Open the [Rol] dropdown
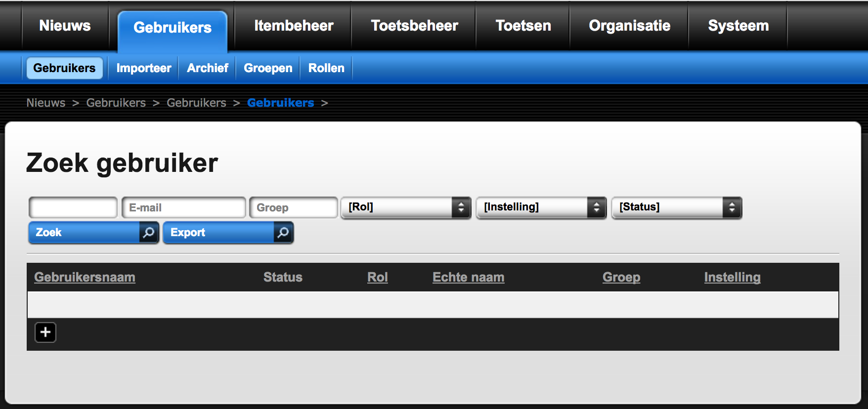Screen dimensions: 868x409 [x=405, y=207]
